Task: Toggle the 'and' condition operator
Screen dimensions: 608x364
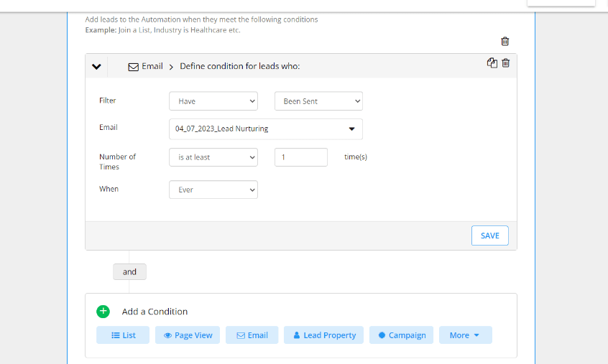Action: [x=129, y=272]
